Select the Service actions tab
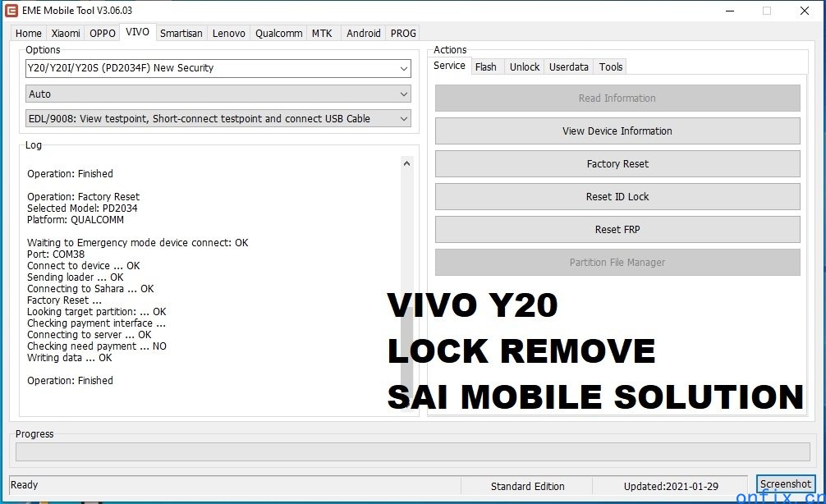Screen dimensions: 826x504 pyautogui.click(x=449, y=66)
